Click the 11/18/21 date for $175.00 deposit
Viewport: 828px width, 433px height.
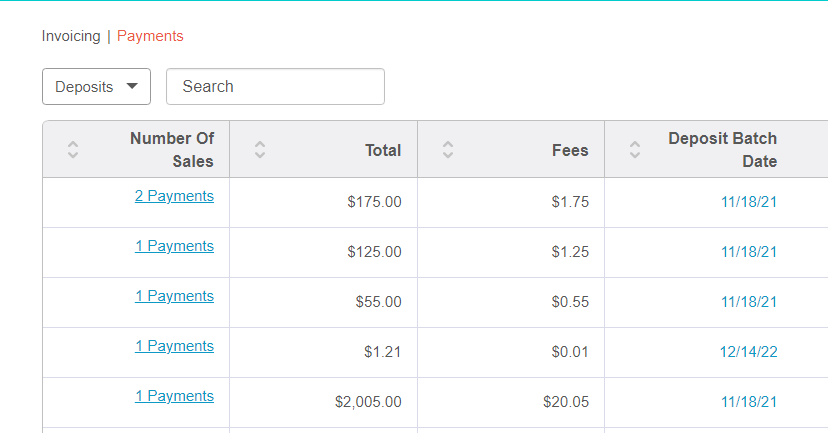click(x=749, y=202)
